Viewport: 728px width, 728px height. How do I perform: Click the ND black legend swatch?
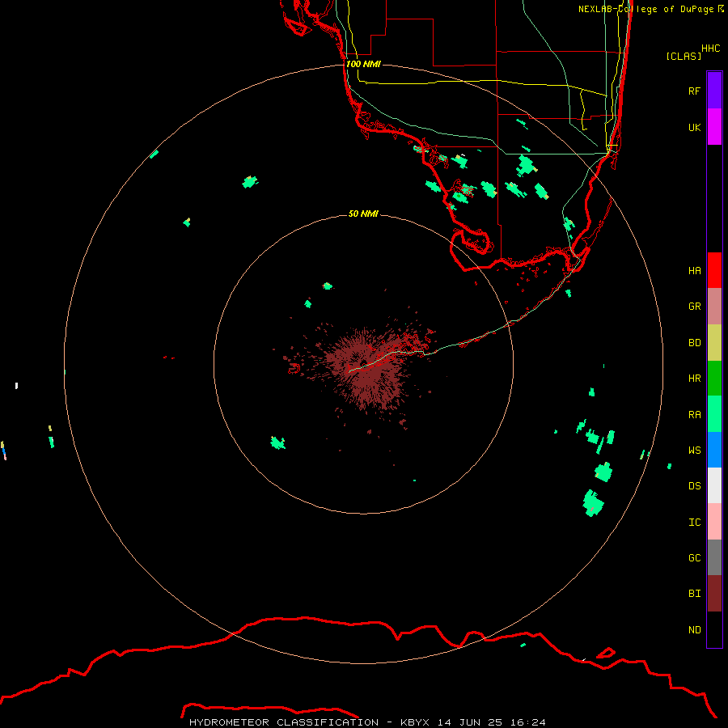click(714, 629)
